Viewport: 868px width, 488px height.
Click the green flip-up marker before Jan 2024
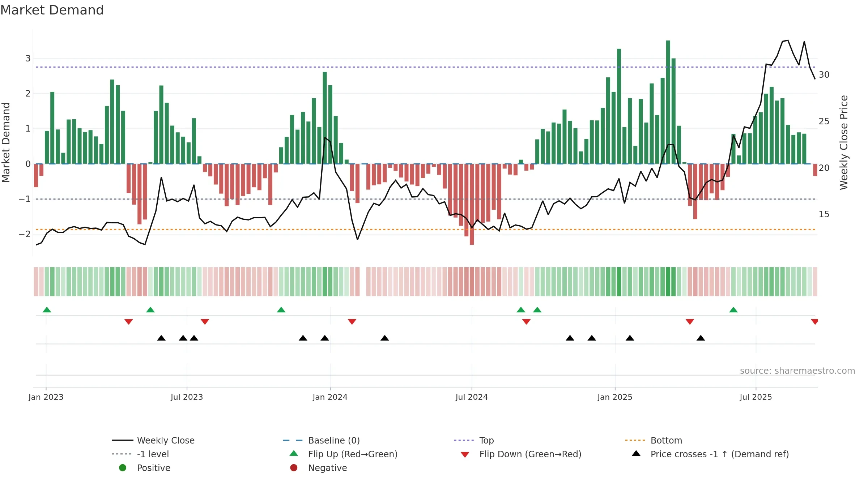[281, 310]
